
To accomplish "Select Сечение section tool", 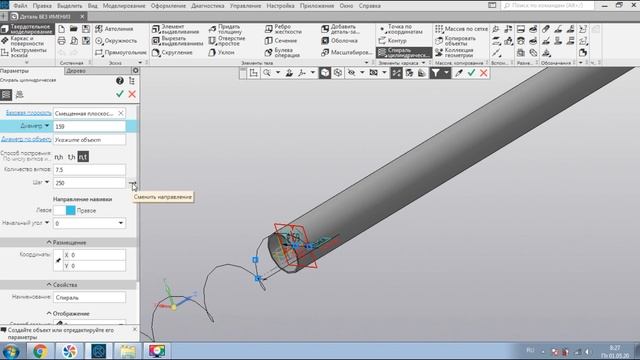I will point(281,41).
